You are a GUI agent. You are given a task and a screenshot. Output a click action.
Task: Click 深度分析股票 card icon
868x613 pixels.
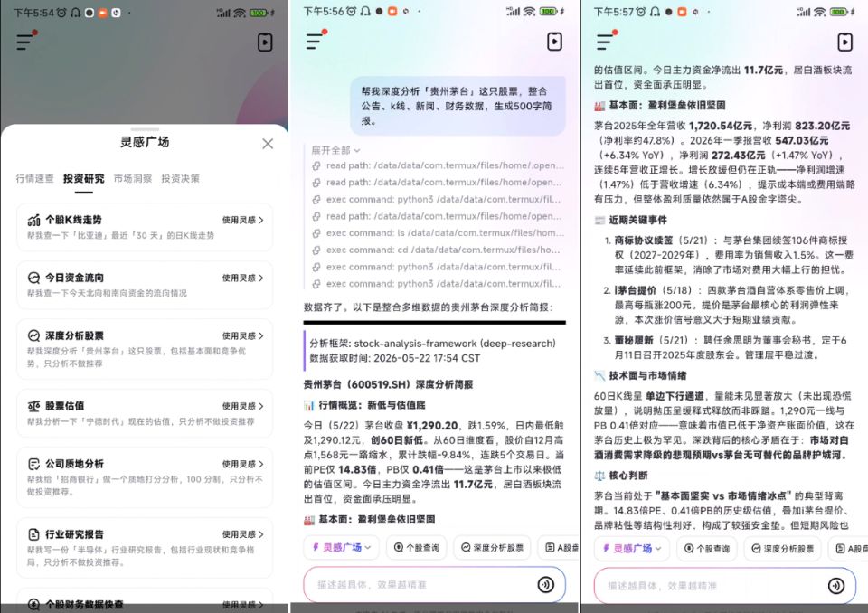click(33, 335)
